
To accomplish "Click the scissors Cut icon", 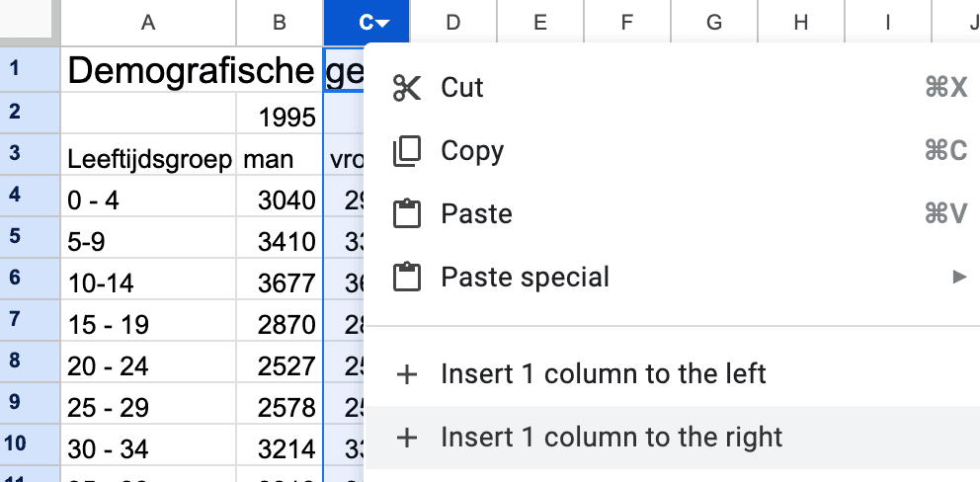I will (407, 88).
